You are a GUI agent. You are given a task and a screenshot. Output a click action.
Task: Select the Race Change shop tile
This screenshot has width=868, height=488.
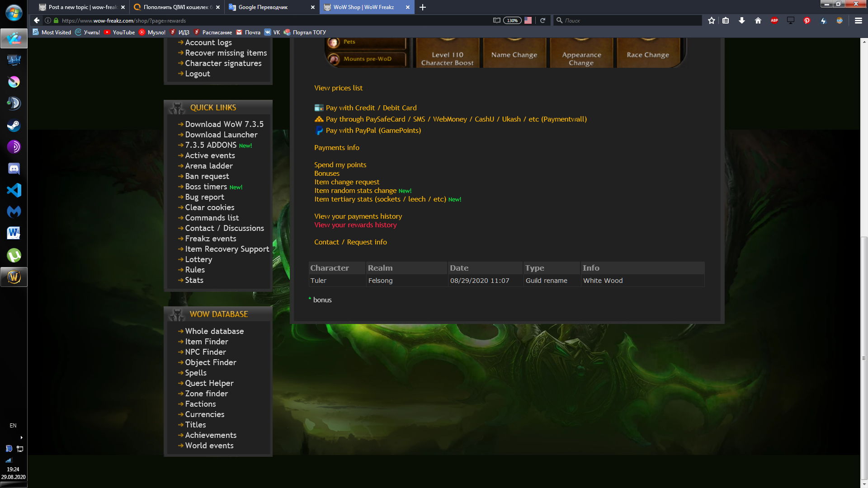coord(648,53)
